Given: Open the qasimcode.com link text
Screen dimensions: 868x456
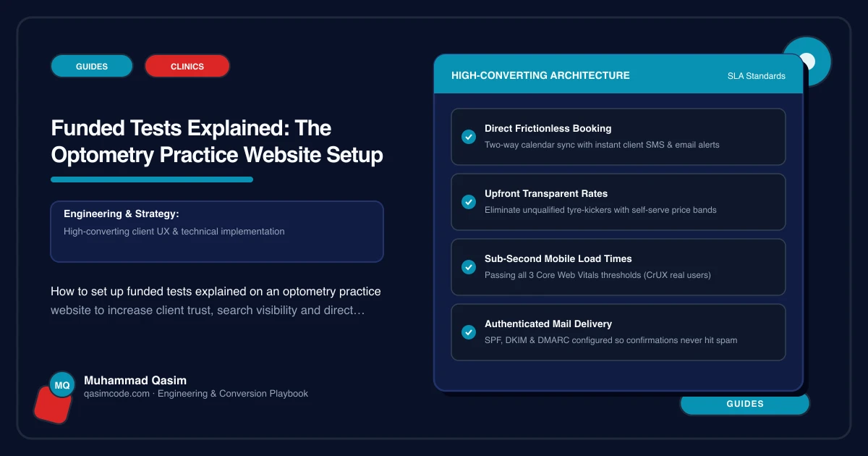Looking at the screenshot, I should pyautogui.click(x=117, y=394).
